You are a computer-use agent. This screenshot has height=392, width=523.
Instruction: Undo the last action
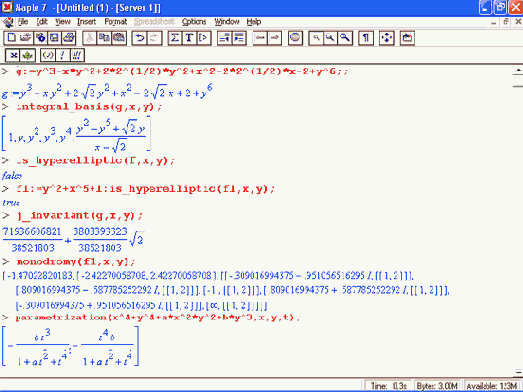pyautogui.click(x=139, y=38)
